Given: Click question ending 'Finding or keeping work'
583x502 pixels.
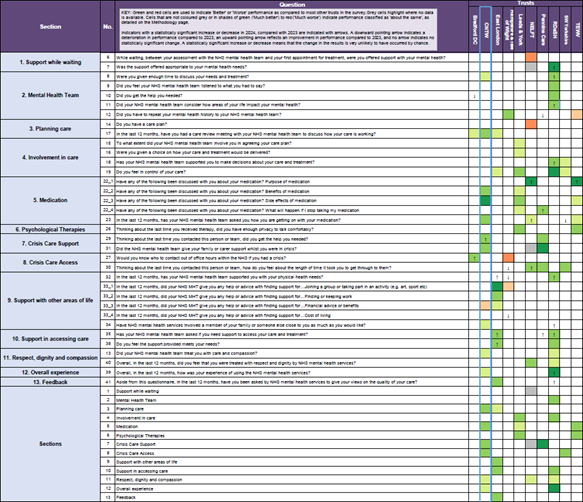Looking at the screenshot, I should [x=292, y=296].
